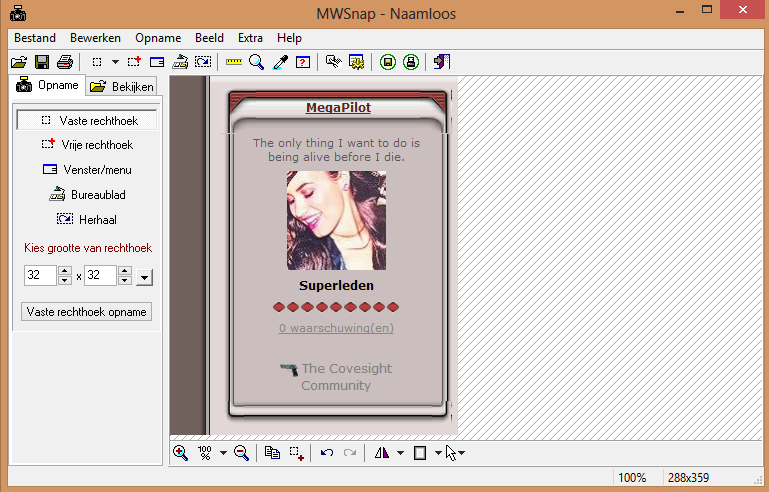This screenshot has width=769, height=492.
Task: Click the 100% zoom status bar entry
Action: [x=632, y=477]
